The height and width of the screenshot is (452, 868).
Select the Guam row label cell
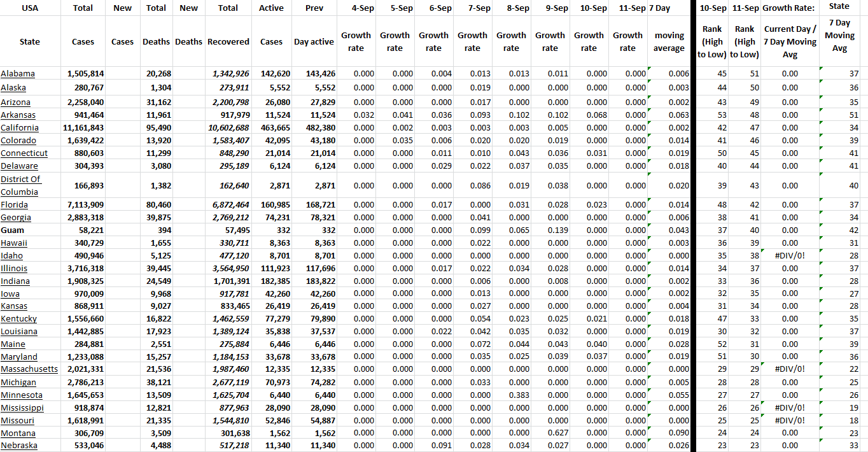13,230
